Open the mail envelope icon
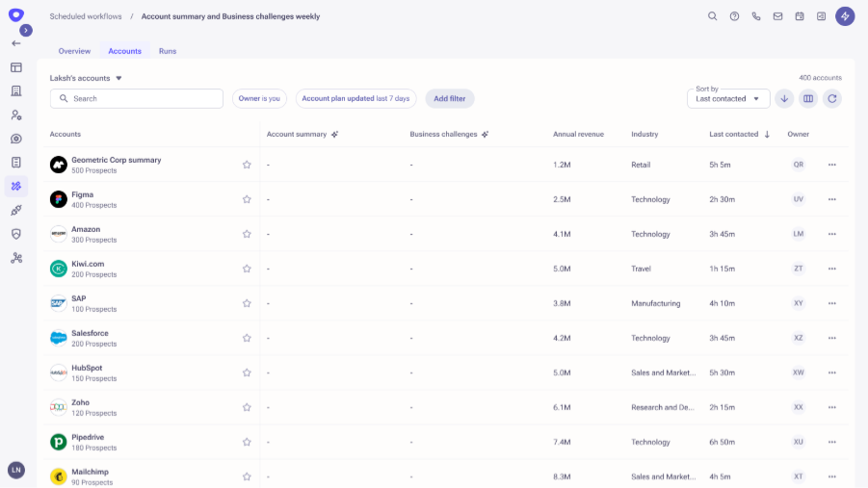 777,16
